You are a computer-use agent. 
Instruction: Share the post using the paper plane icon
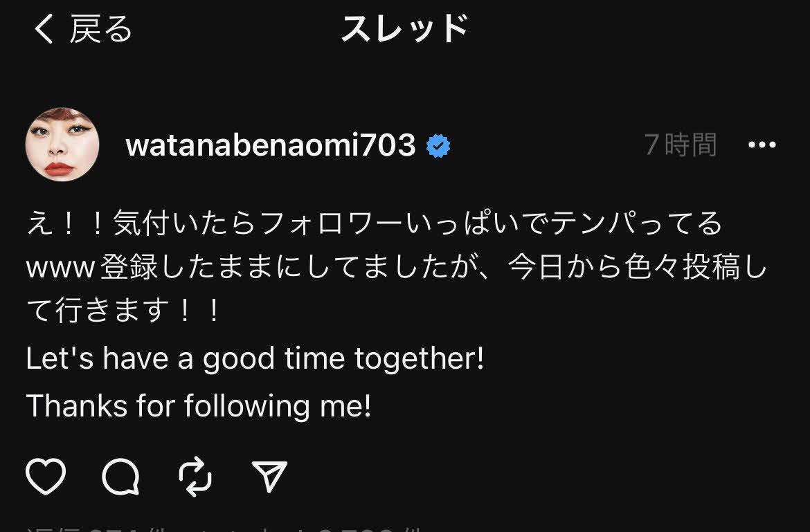(x=269, y=476)
